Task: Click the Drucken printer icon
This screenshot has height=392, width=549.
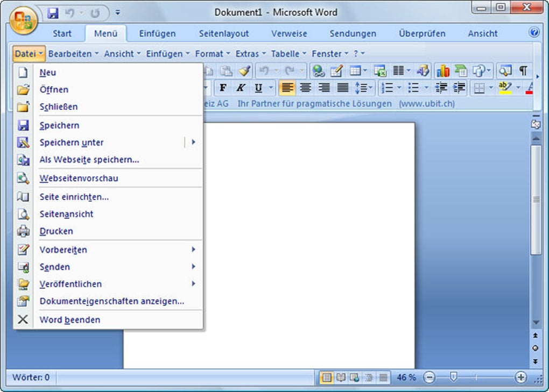Action: pyautogui.click(x=23, y=231)
